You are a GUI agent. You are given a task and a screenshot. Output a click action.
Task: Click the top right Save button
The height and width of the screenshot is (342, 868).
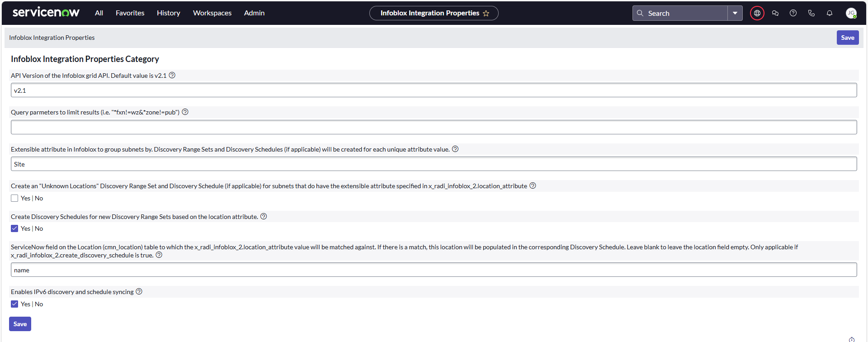click(x=848, y=38)
